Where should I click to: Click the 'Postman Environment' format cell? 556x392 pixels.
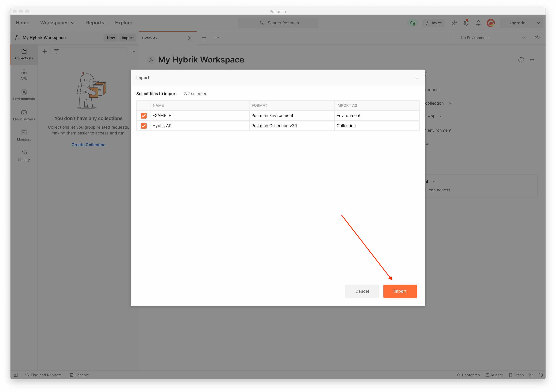pyautogui.click(x=292, y=116)
